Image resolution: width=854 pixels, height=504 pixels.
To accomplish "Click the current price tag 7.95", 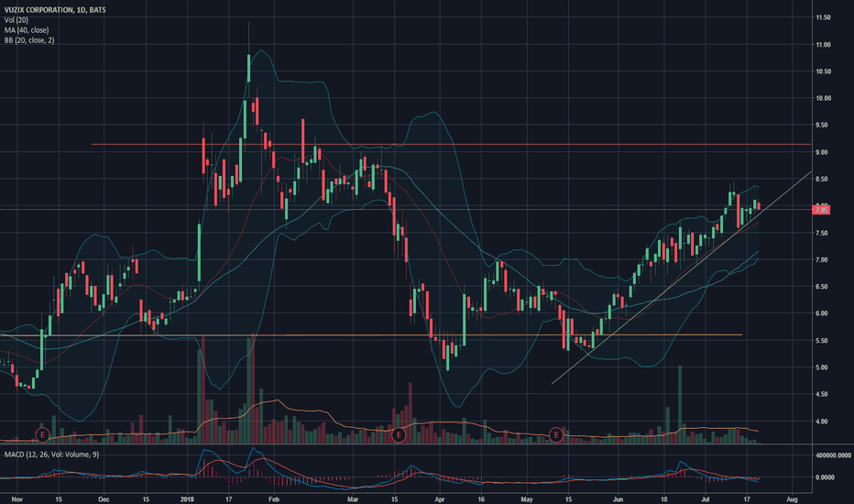I will [821, 209].
